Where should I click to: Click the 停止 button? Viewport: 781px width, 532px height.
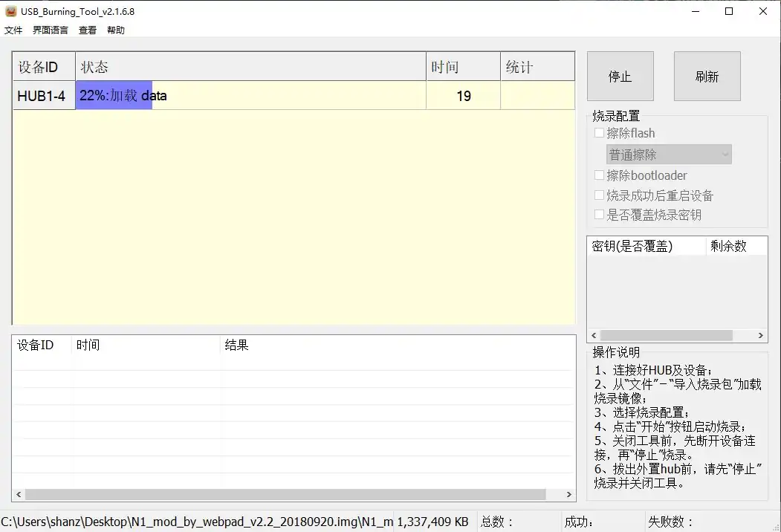pyautogui.click(x=620, y=77)
